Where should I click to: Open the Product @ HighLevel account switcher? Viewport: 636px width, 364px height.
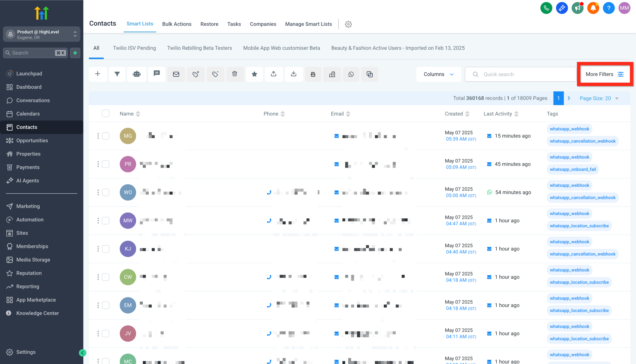click(x=41, y=34)
